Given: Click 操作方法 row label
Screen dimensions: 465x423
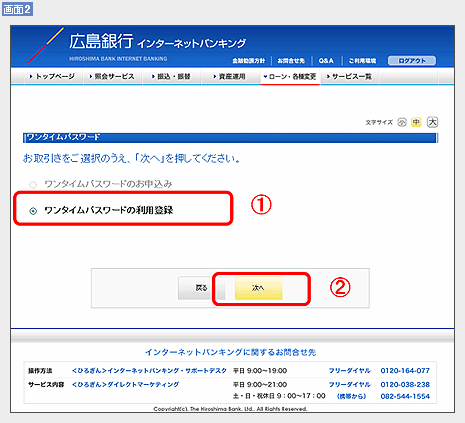Looking at the screenshot, I should [x=40, y=371].
